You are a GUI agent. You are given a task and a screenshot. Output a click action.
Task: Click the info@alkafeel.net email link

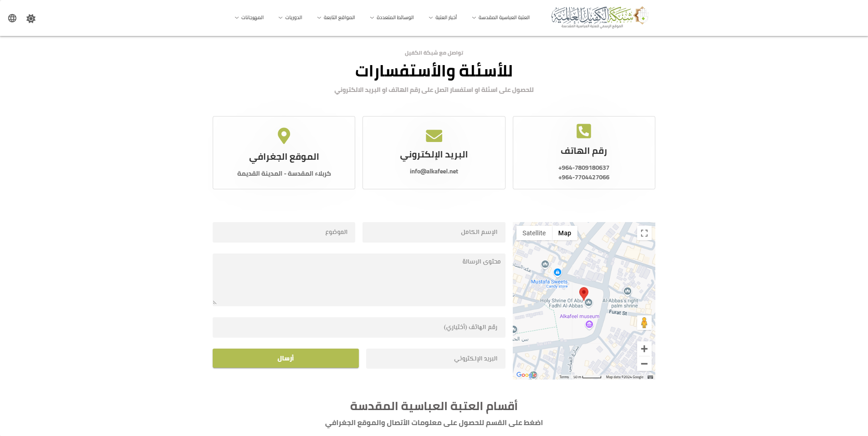click(434, 172)
